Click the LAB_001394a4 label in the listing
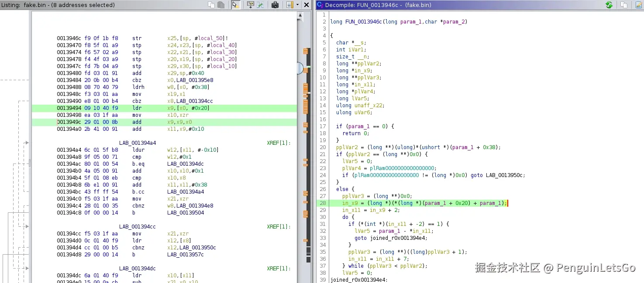Screen dimensions: 644x283 tap(138, 143)
